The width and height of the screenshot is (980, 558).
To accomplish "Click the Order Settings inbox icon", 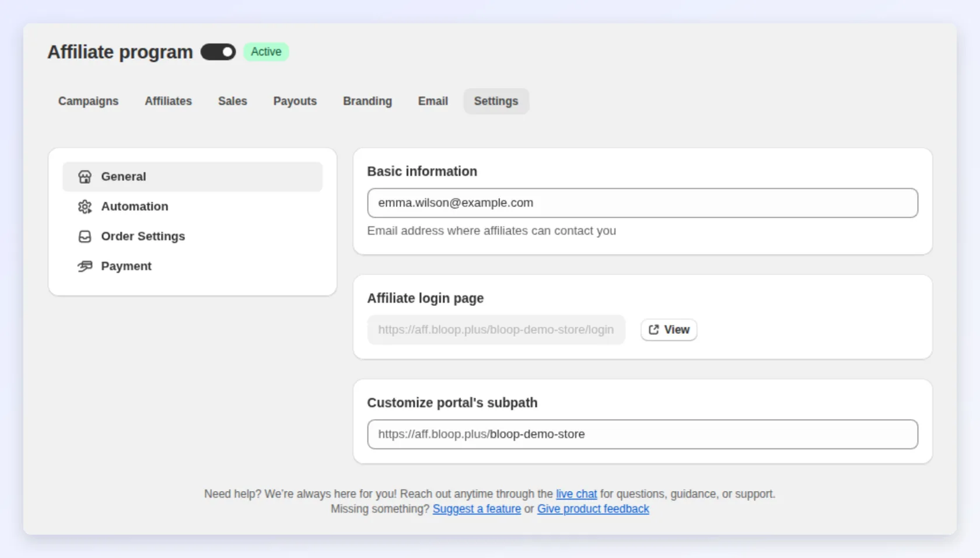I will (85, 236).
